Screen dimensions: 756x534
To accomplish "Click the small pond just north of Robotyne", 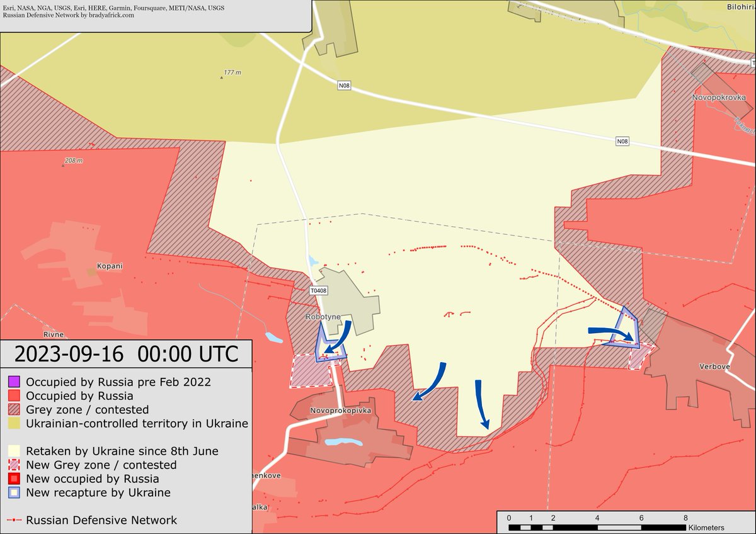I will pos(314,261).
